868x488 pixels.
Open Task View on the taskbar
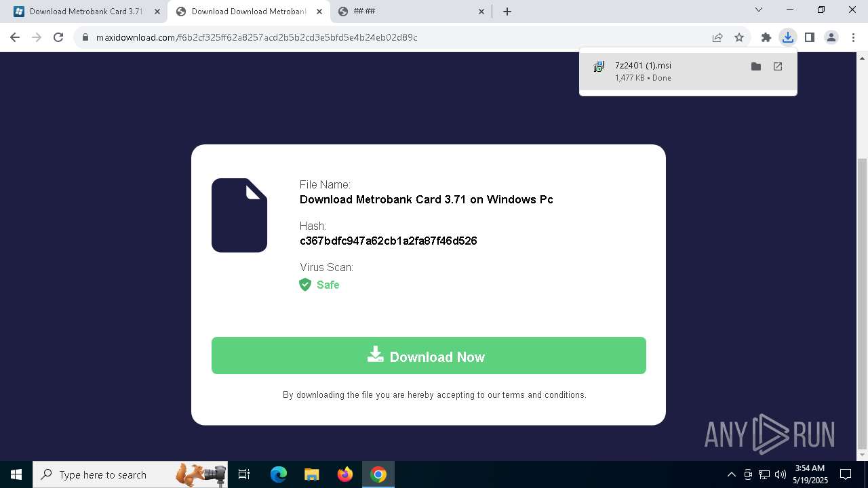point(244,474)
